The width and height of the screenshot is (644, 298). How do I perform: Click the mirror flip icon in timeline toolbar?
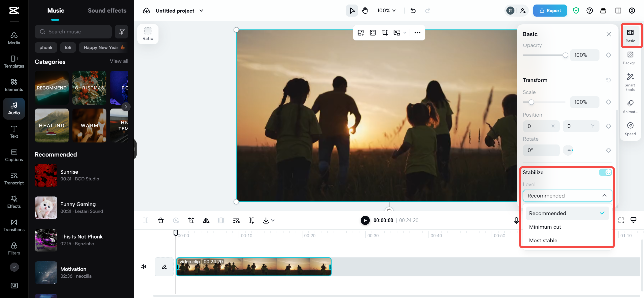[206, 220]
